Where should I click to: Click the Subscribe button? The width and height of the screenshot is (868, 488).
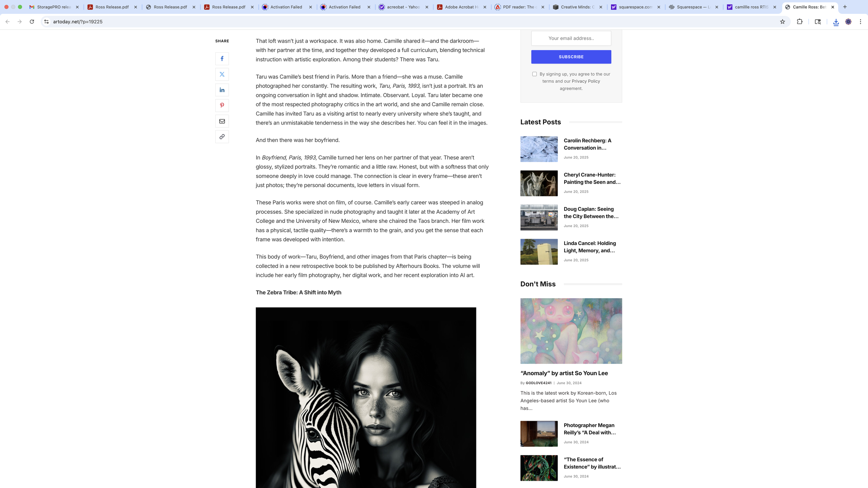571,57
